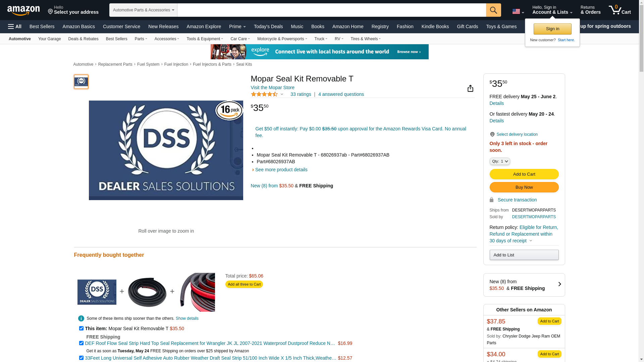Click the page vertical scrollbar
This screenshot has height=362, width=644.
[641, 181]
